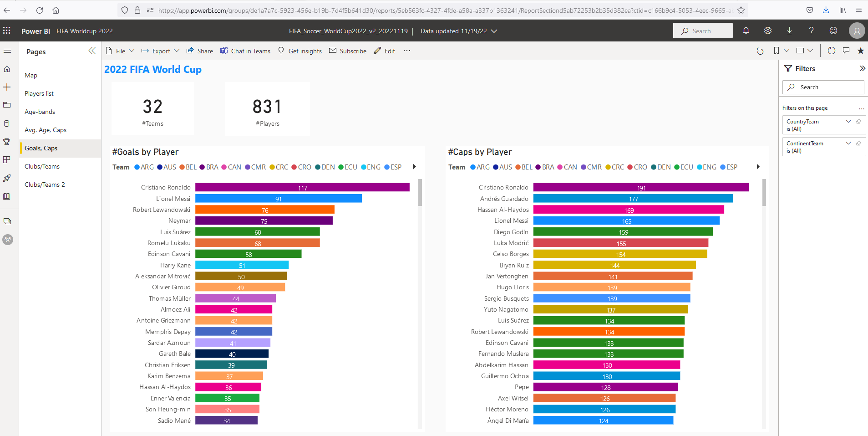Select the Map page
Image resolution: width=868 pixels, height=436 pixels.
click(x=60, y=75)
